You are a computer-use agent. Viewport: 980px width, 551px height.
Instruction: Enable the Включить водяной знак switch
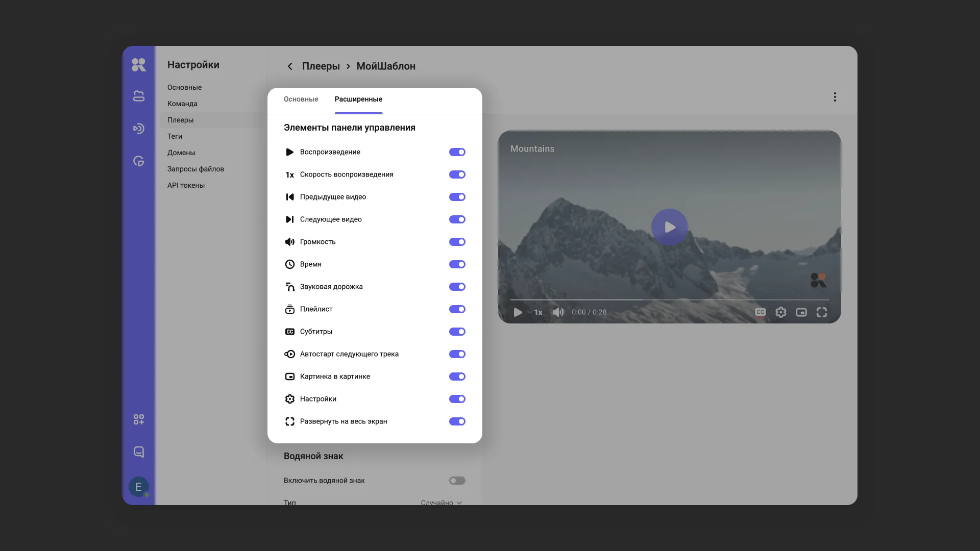pos(457,481)
